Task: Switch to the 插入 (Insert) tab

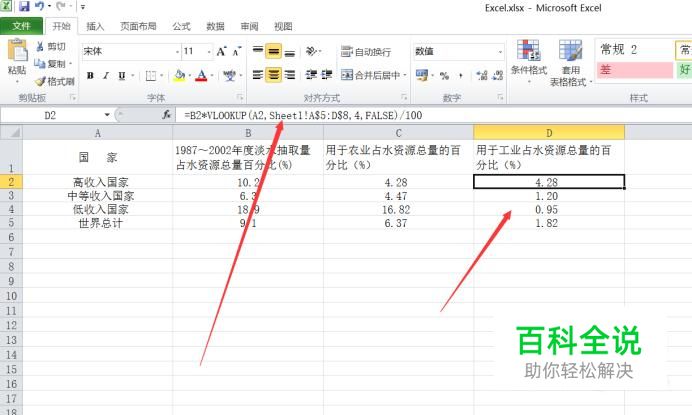Action: click(x=95, y=26)
